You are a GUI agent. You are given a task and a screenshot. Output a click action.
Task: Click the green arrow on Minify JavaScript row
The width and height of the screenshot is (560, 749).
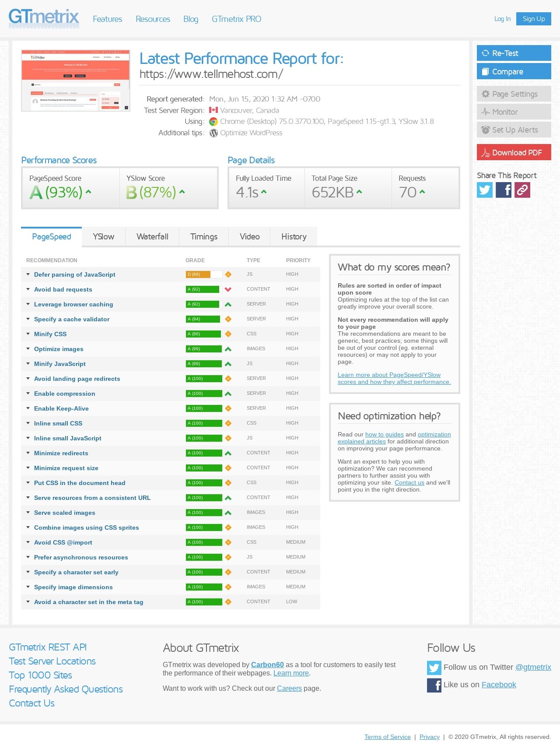coord(228,364)
